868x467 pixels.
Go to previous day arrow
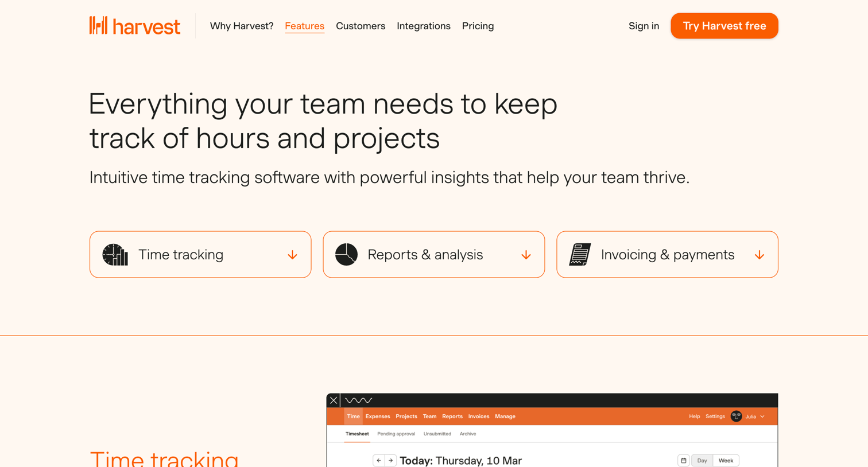[x=379, y=461]
